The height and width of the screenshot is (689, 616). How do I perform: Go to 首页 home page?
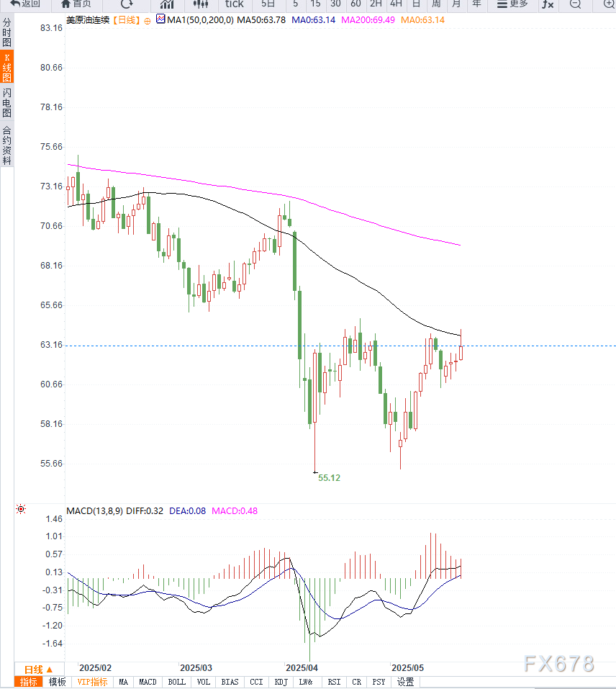76,4
